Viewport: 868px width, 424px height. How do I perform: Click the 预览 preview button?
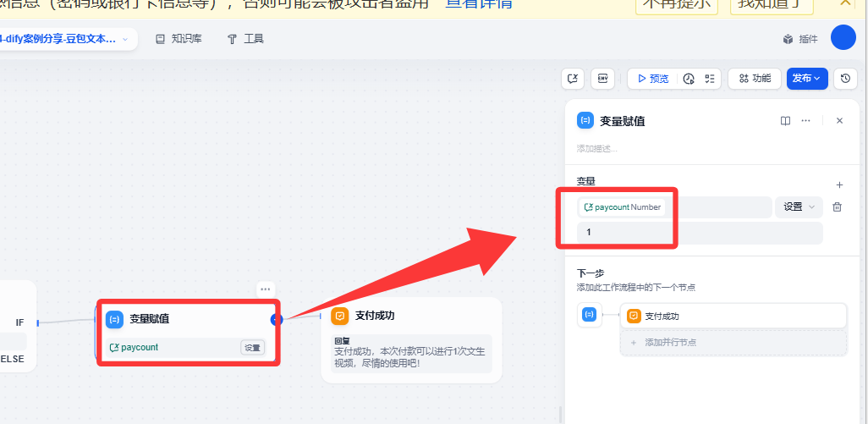pyautogui.click(x=652, y=79)
